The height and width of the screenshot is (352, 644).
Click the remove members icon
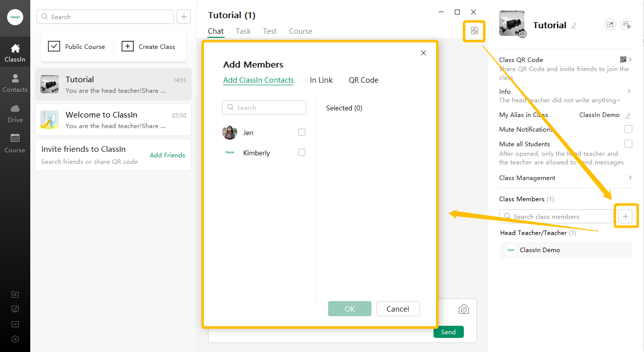[x=626, y=24]
